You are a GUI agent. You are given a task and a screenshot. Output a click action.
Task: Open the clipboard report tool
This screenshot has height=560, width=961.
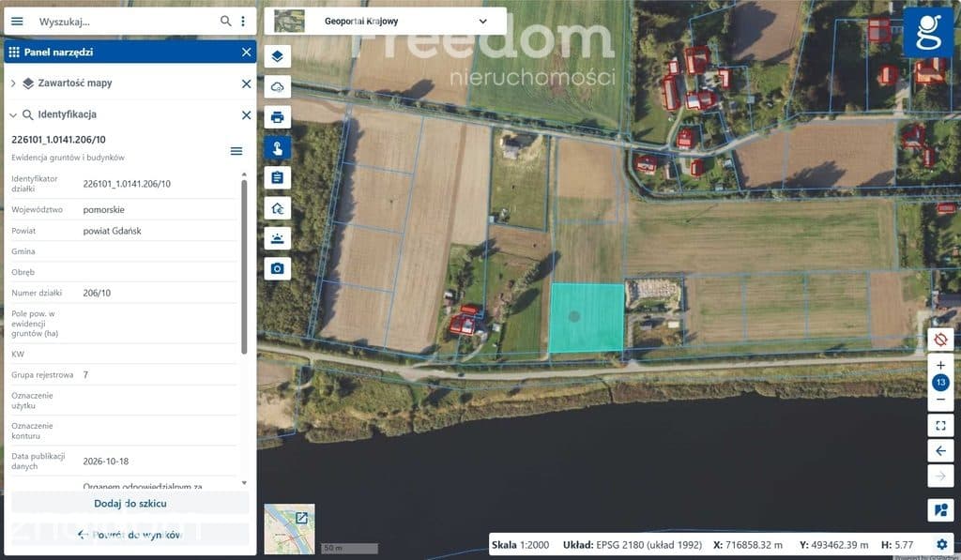(x=277, y=177)
